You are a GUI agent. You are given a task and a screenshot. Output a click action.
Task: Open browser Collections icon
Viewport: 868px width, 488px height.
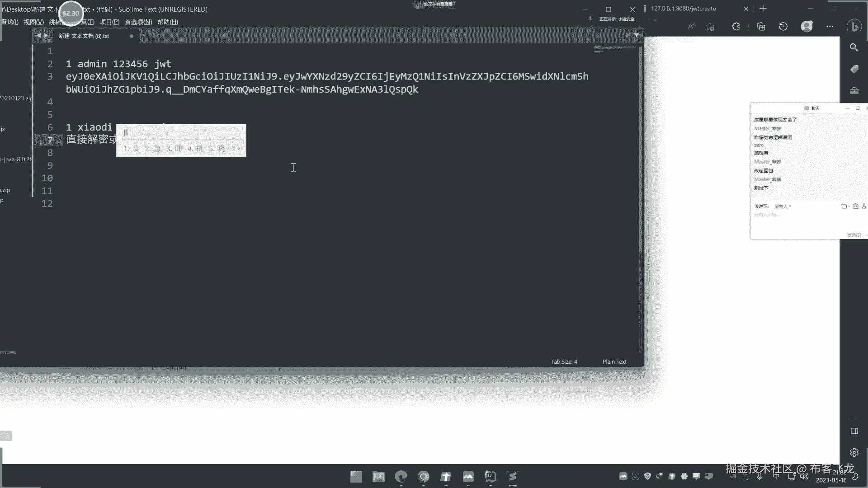click(761, 27)
